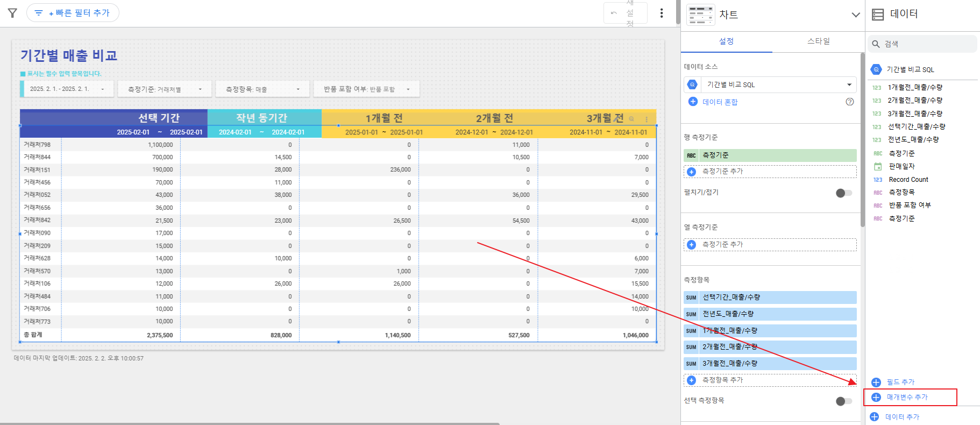Select the 측정기준 row dimension chip

pyautogui.click(x=770, y=155)
